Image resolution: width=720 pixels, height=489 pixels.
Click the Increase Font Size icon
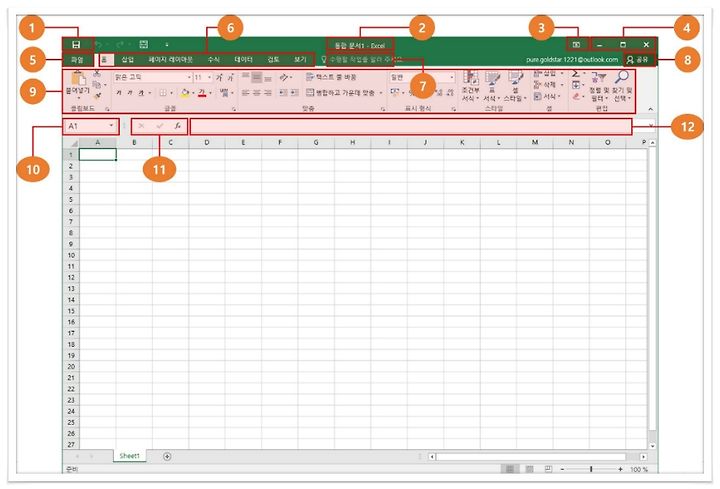(x=219, y=77)
